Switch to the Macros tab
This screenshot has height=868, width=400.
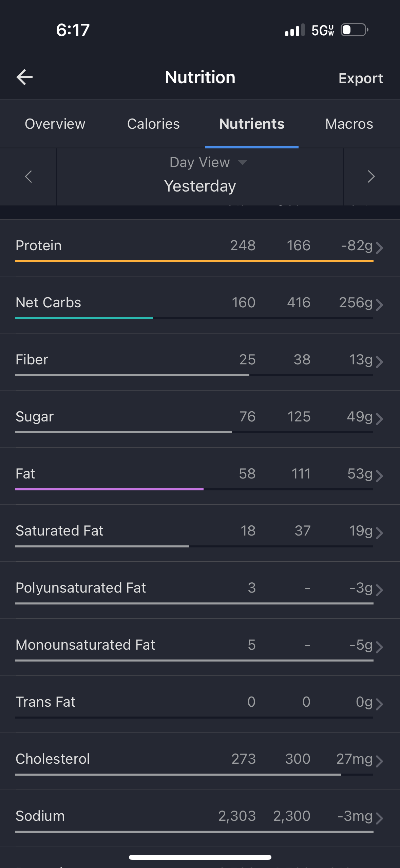pyautogui.click(x=349, y=124)
